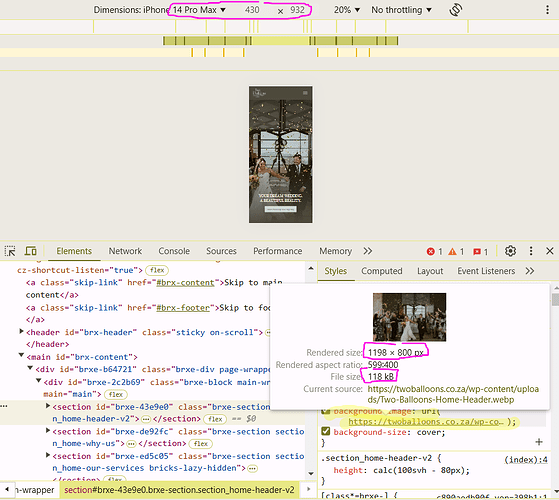The width and height of the screenshot is (559, 500).
Task: Open the (index):4 source link
Action: pyautogui.click(x=525, y=460)
